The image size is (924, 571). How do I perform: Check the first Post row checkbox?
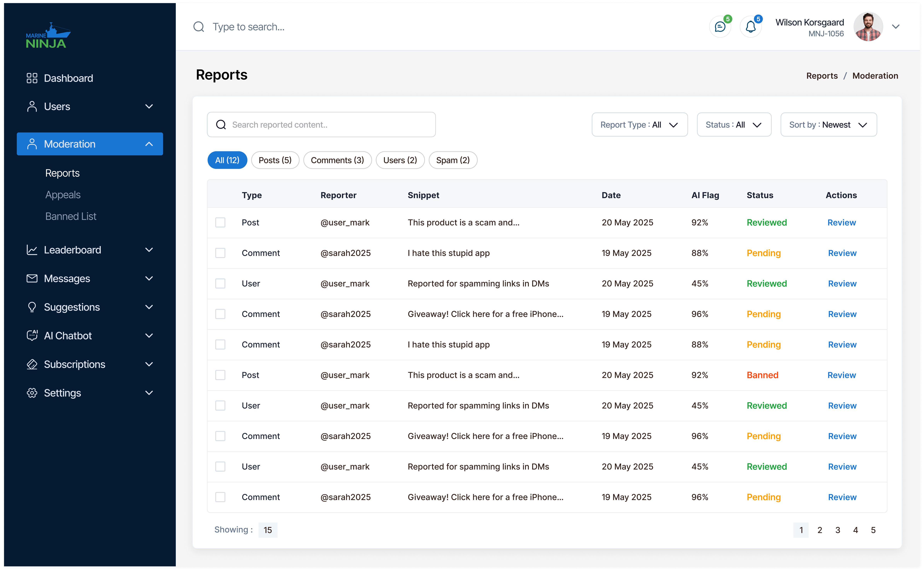coord(220,222)
